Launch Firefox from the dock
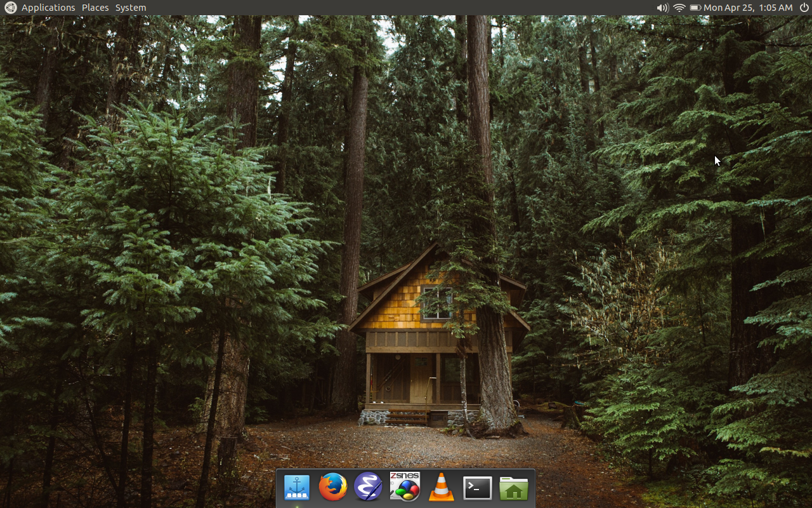Screen dimensions: 812x508 pos(332,488)
